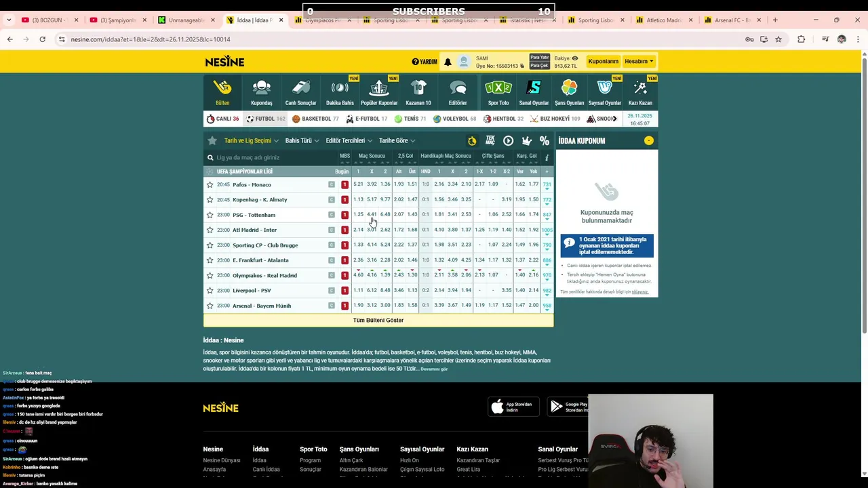Click the Devamını gör link

click(434, 369)
